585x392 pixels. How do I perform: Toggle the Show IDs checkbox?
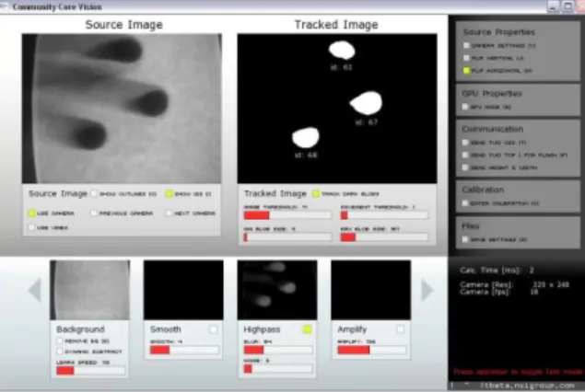pos(169,193)
